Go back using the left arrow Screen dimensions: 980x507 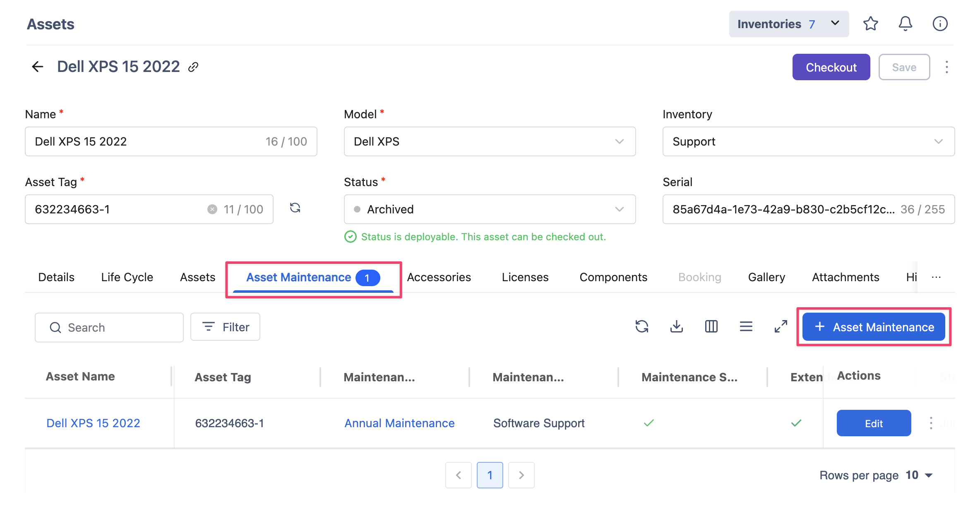[x=38, y=67]
